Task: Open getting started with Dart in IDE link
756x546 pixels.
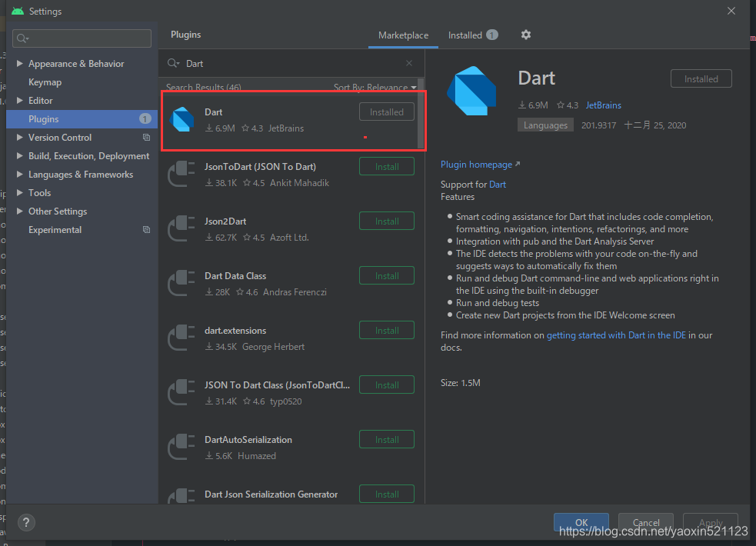Action: tap(616, 335)
